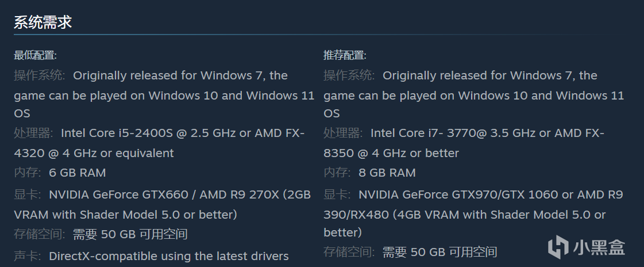The height and width of the screenshot is (267, 644).
Task: Click the 系统需求 section heading
Action: pyautogui.click(x=43, y=22)
